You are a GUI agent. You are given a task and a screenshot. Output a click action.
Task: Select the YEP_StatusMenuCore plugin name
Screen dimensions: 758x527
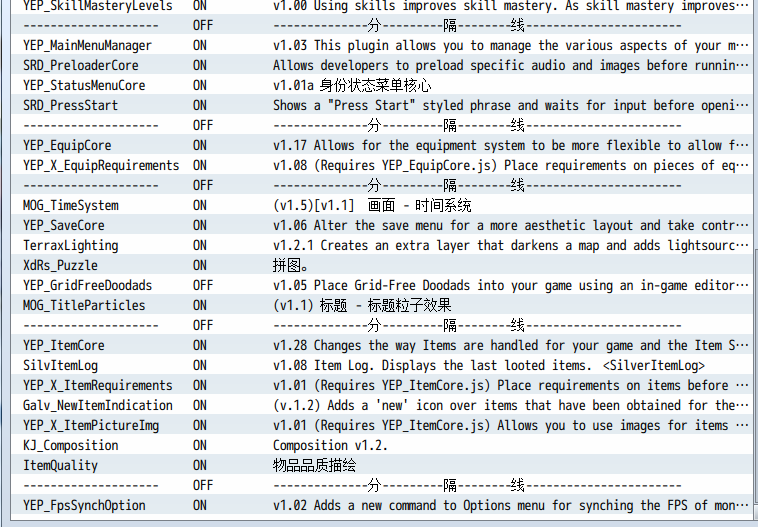point(84,86)
